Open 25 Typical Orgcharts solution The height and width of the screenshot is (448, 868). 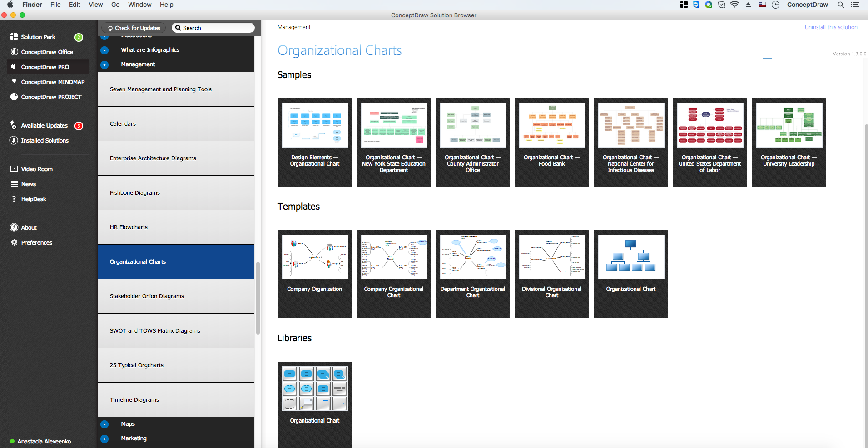tap(176, 365)
